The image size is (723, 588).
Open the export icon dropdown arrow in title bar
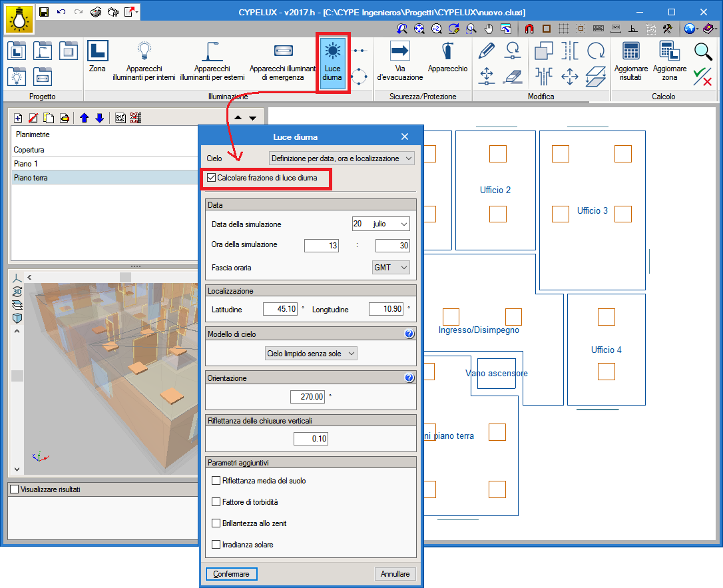[137, 13]
